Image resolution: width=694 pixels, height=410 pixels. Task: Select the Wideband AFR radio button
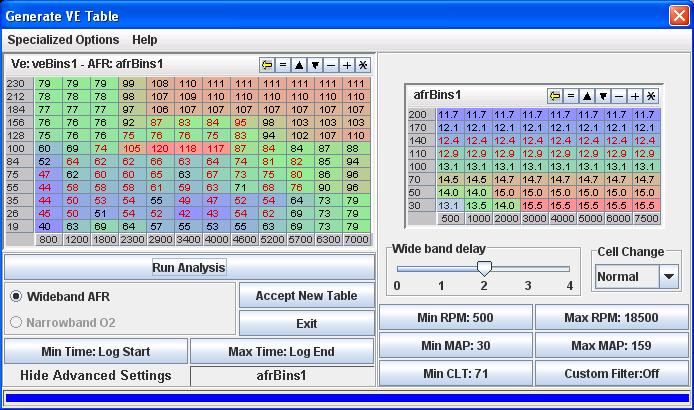[17, 296]
